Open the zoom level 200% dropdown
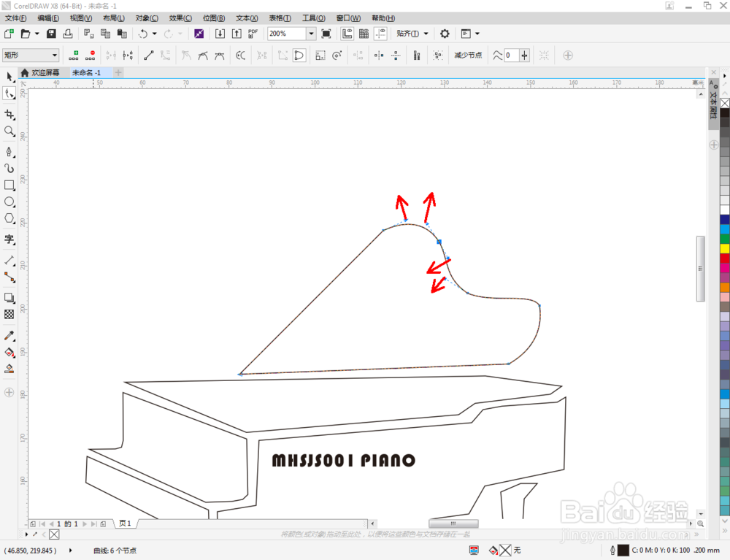This screenshot has width=730, height=560. (312, 34)
